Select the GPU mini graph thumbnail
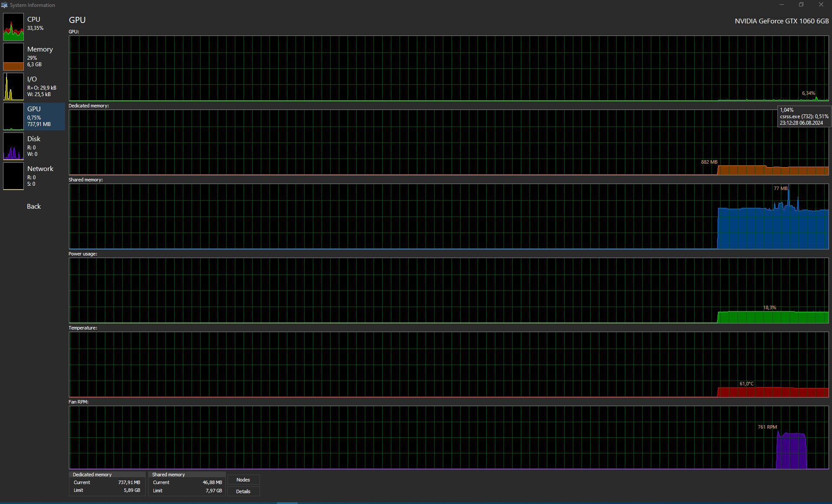 [x=13, y=116]
